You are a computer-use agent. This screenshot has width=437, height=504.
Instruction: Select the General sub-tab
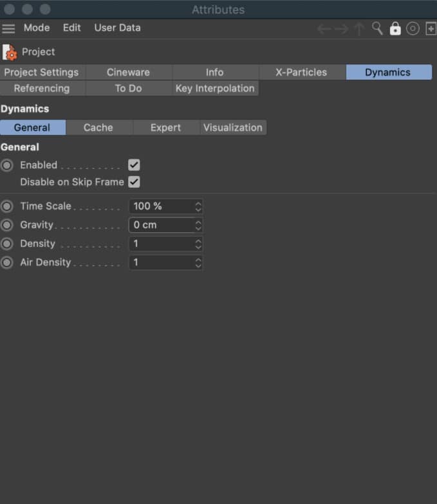coord(33,127)
